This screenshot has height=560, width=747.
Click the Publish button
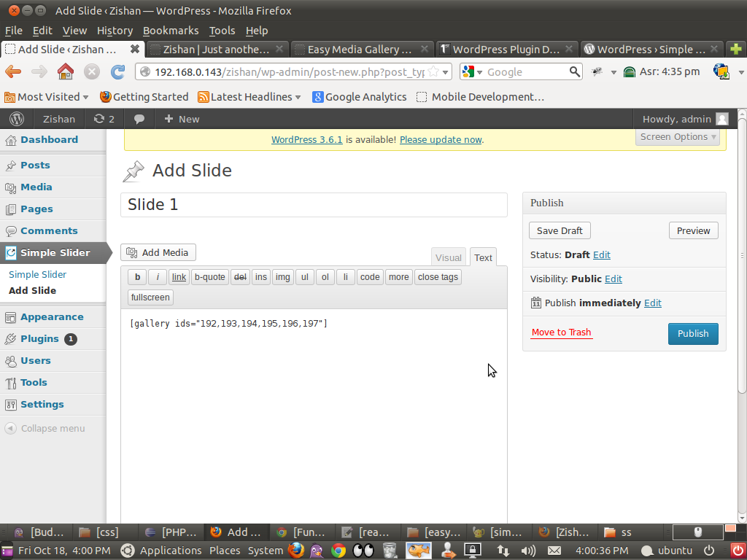pyautogui.click(x=693, y=334)
